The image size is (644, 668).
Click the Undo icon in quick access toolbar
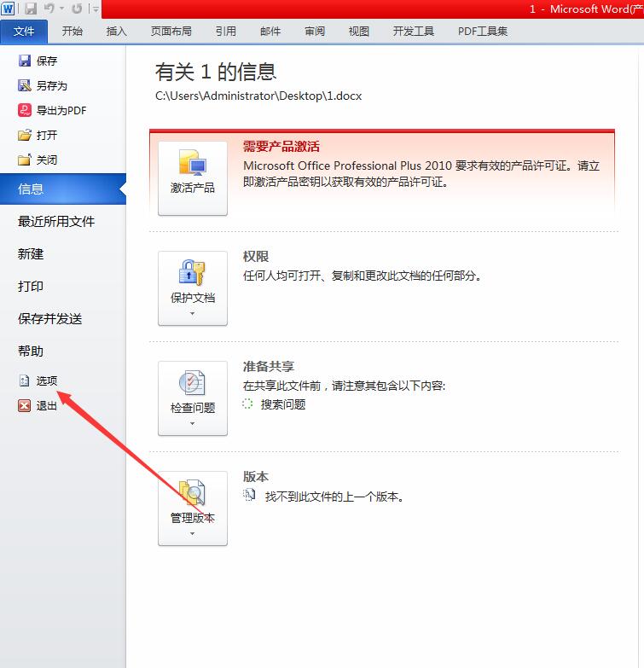[49, 9]
